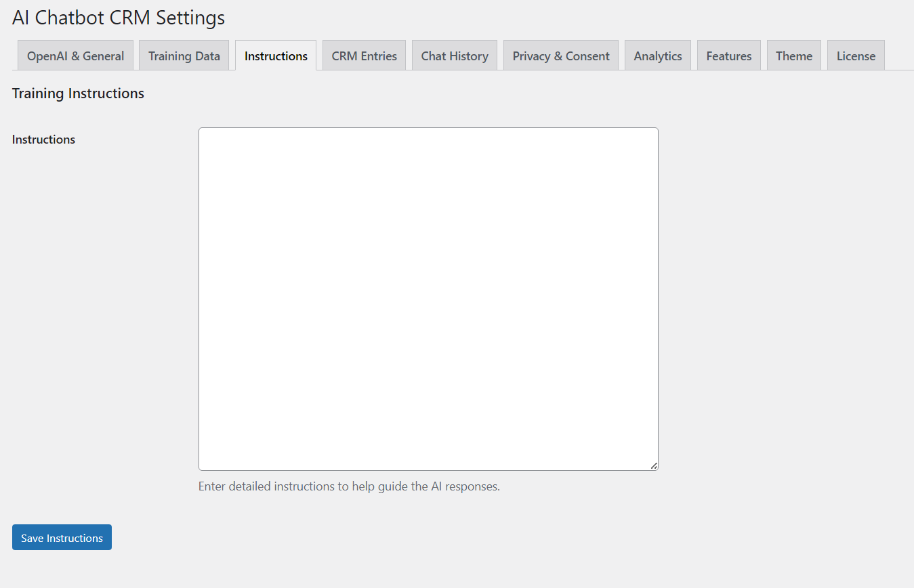
Task: Click the AI Chatbot CRM Settings title
Action: 119,18
